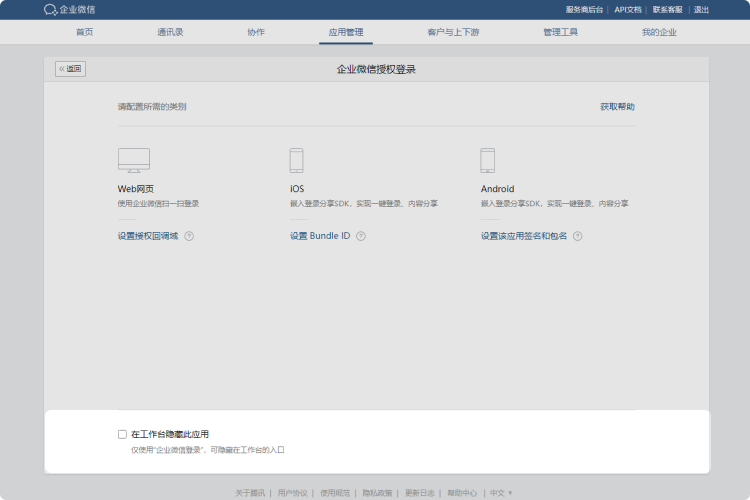Switch to the 管理工具 tab
This screenshot has height=500, width=750.
pos(561,32)
